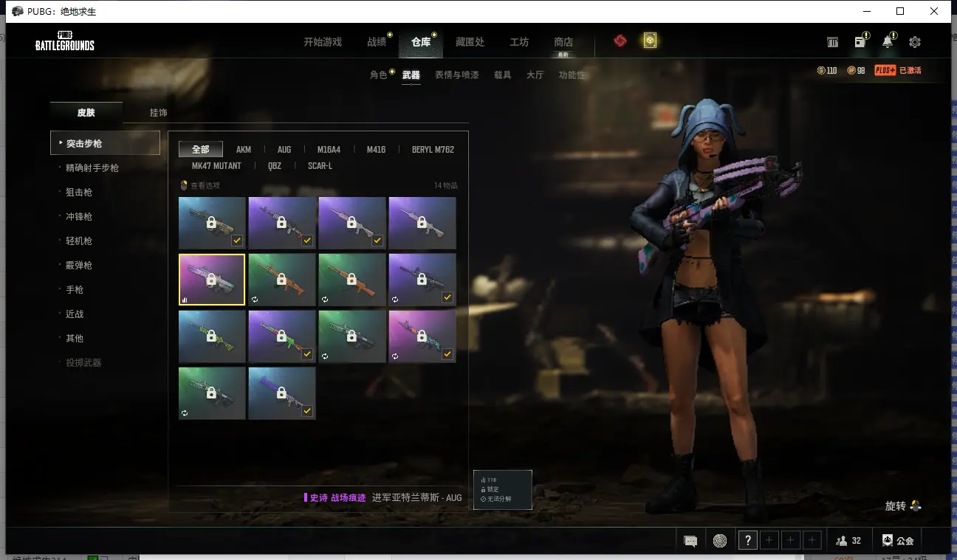
Task: Click the question mark slot in bottom bar
Action: click(748, 541)
